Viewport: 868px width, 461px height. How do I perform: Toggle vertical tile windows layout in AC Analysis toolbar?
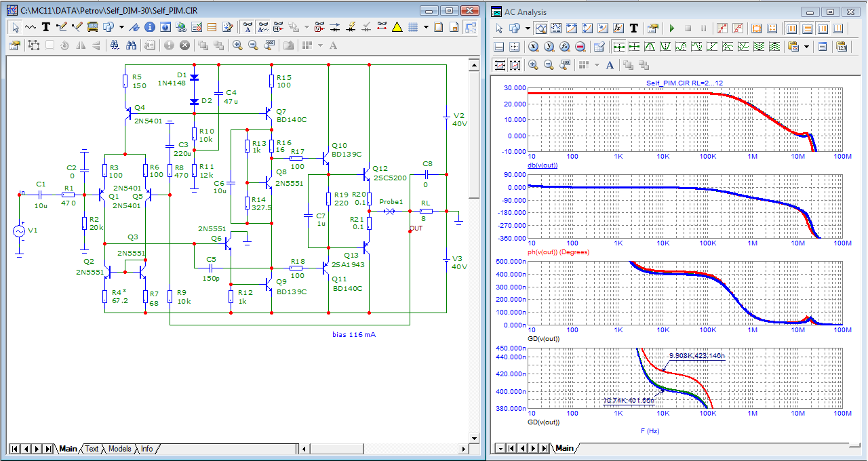tap(791, 28)
